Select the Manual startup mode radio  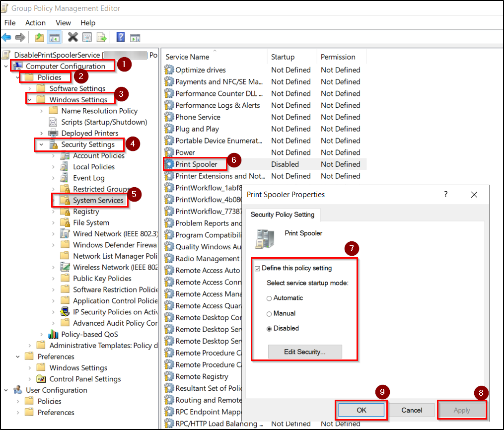pos(269,314)
